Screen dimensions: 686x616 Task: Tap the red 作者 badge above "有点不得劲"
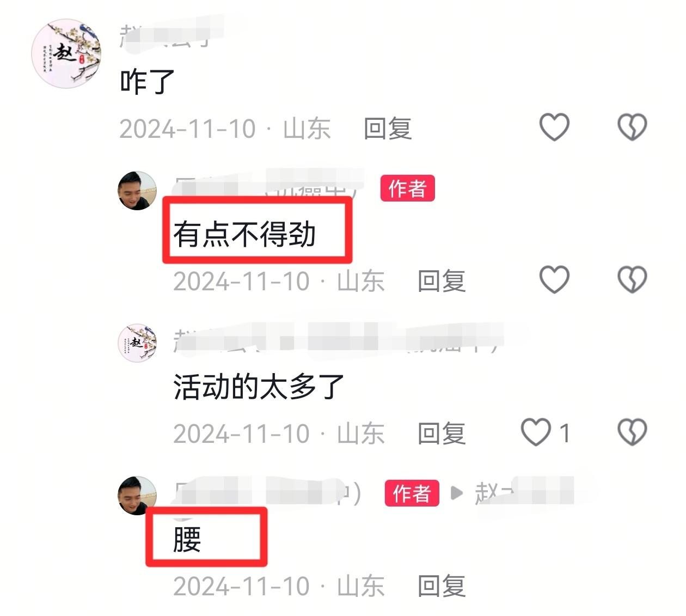[407, 188]
